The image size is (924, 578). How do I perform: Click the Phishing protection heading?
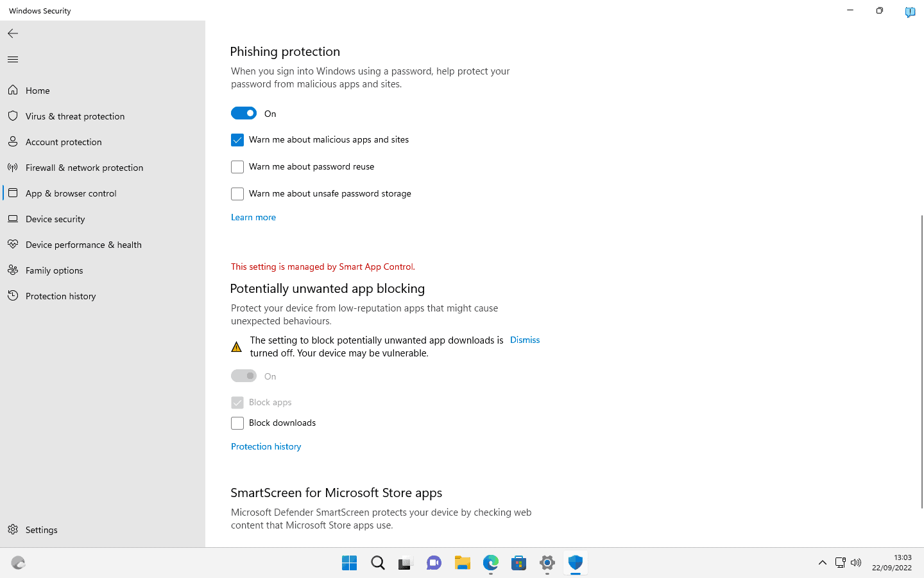pyautogui.click(x=285, y=51)
